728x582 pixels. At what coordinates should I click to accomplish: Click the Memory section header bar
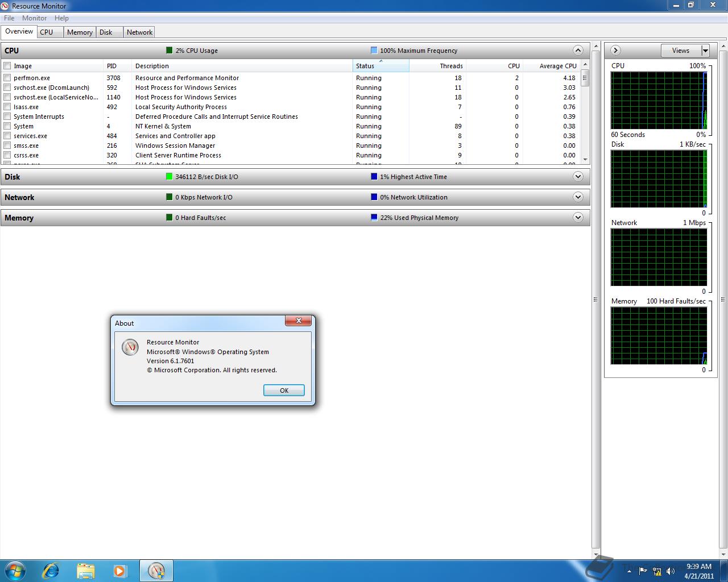295,218
